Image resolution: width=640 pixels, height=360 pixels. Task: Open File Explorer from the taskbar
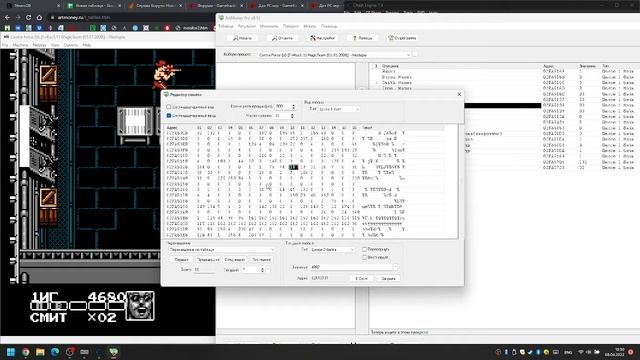pos(40,352)
